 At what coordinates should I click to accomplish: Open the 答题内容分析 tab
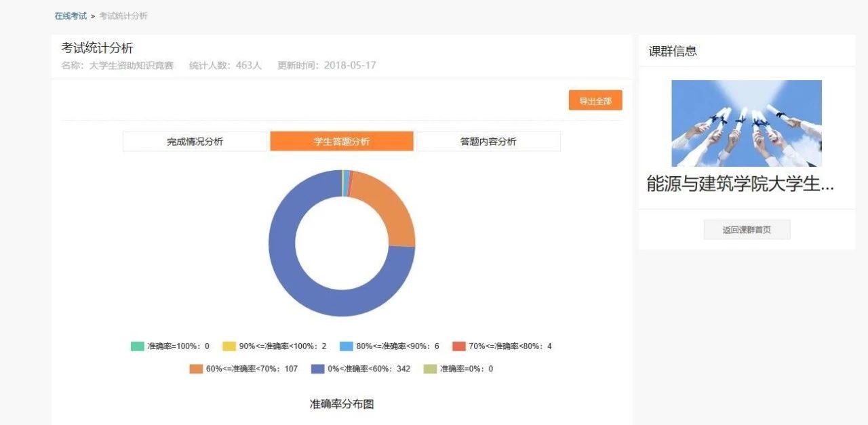tap(488, 142)
